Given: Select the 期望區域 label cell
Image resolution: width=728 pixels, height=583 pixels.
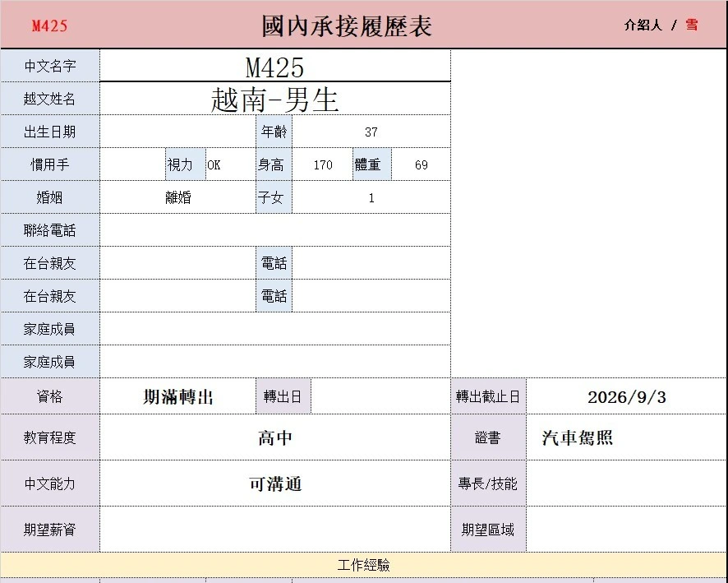Looking at the screenshot, I should [488, 530].
